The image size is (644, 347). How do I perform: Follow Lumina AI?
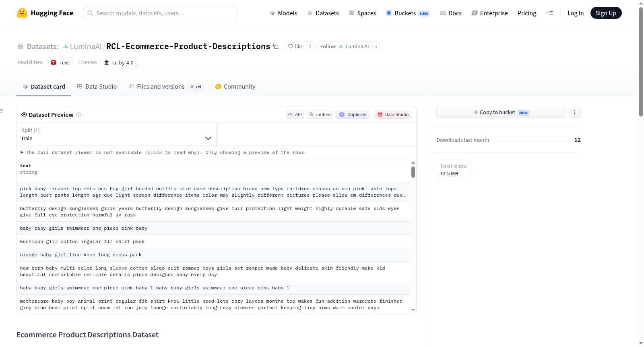tap(345, 46)
